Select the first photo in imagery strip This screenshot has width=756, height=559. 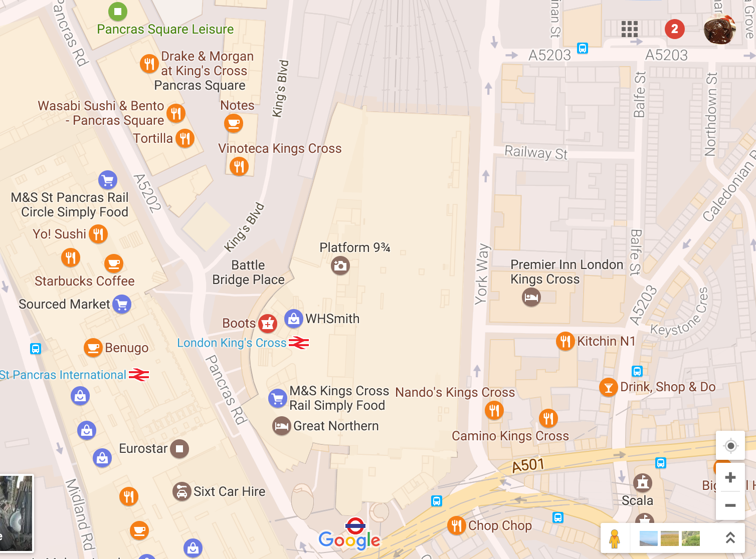[649, 538]
